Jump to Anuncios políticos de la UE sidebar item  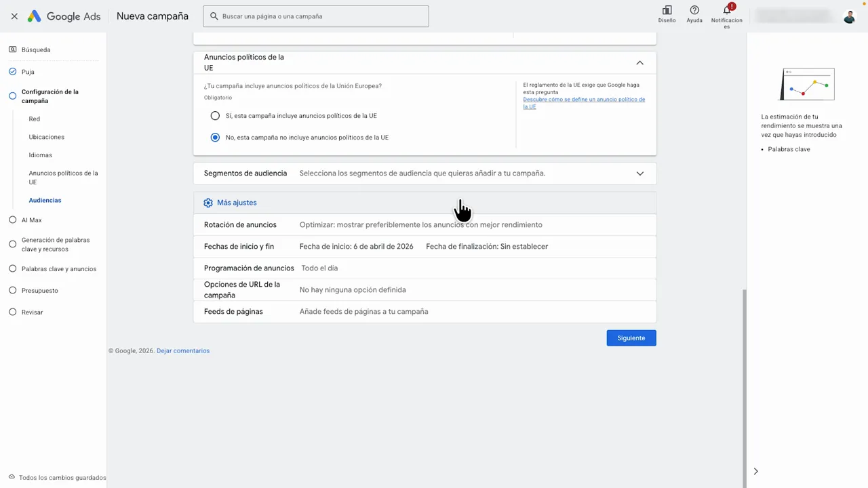pyautogui.click(x=64, y=178)
